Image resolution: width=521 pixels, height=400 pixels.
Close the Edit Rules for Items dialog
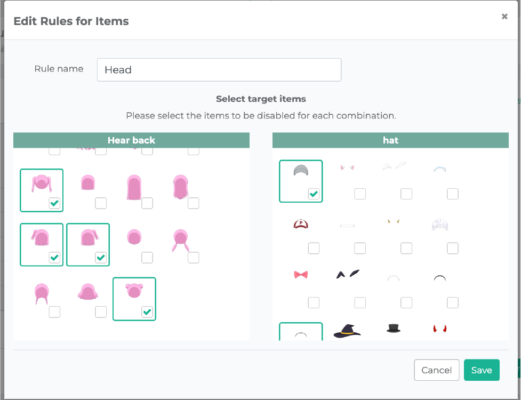coord(504,16)
